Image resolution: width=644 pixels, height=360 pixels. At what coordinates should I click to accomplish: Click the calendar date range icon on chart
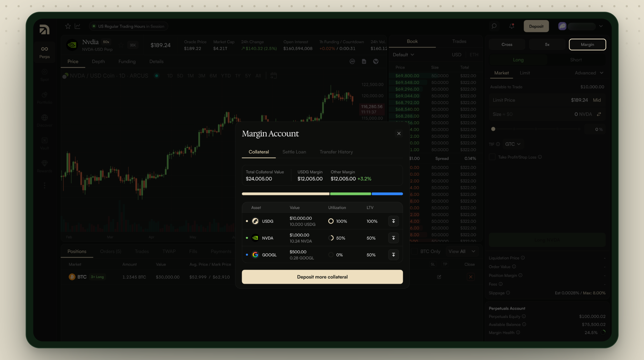coord(274,76)
